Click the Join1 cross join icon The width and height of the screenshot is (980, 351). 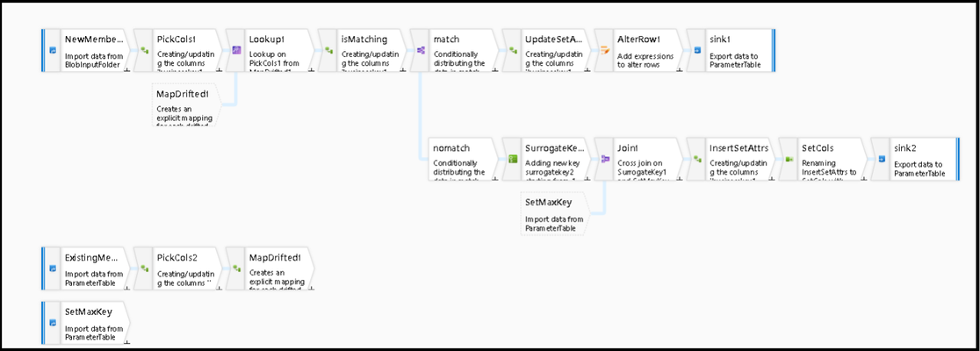(605, 159)
